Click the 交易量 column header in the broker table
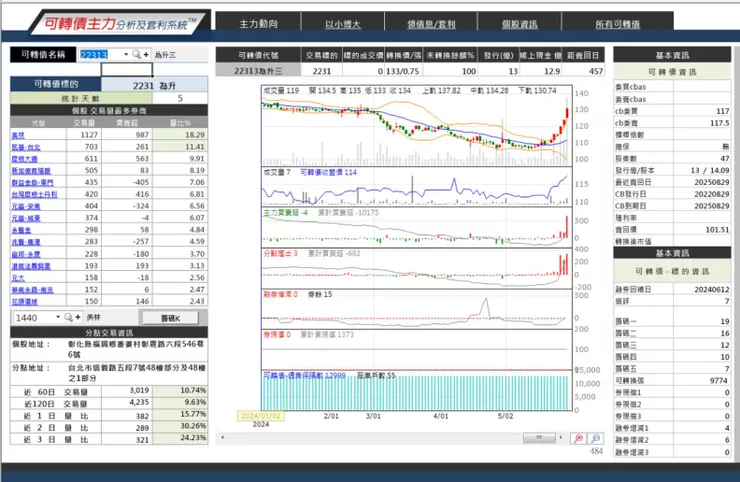740x482 pixels. click(84, 123)
